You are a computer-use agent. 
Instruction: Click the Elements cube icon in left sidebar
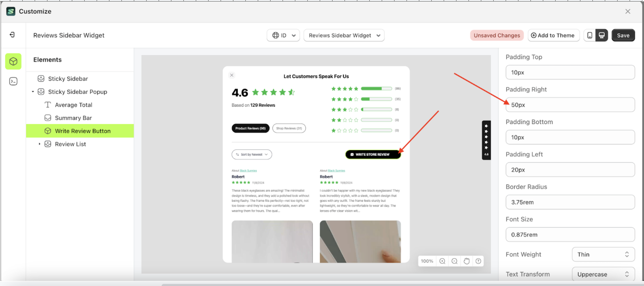(13, 61)
